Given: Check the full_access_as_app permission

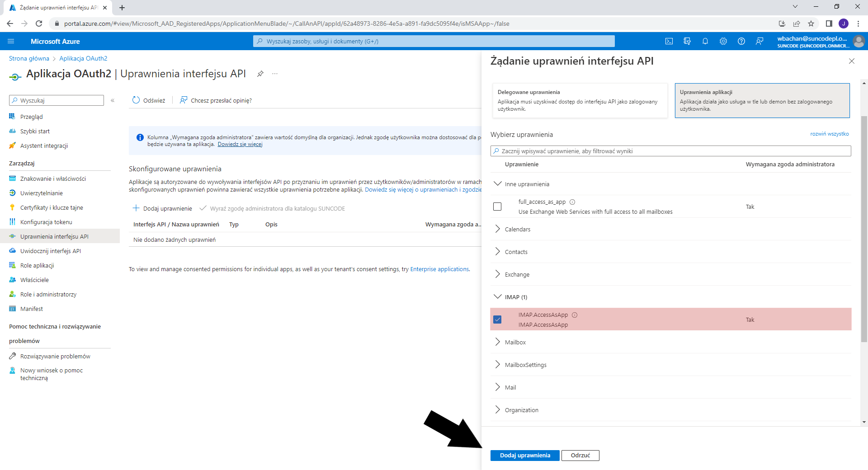Looking at the screenshot, I should tap(497, 207).
